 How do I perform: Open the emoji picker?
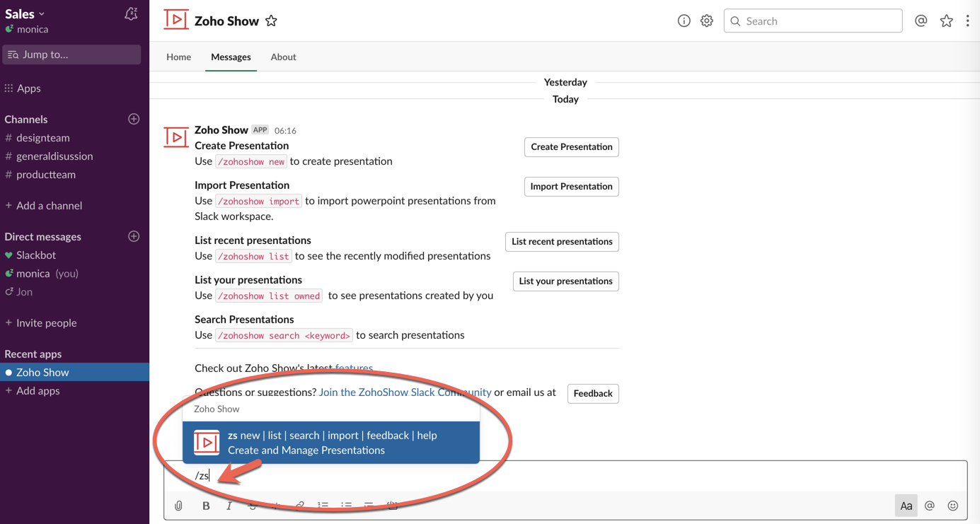(953, 506)
